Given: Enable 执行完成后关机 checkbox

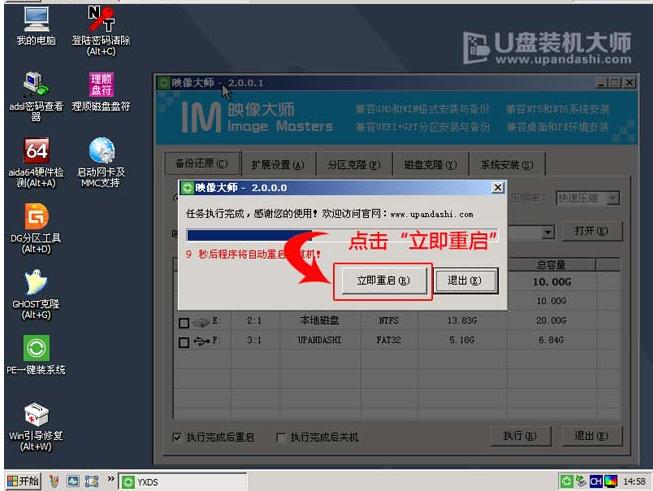Looking at the screenshot, I should (282, 437).
